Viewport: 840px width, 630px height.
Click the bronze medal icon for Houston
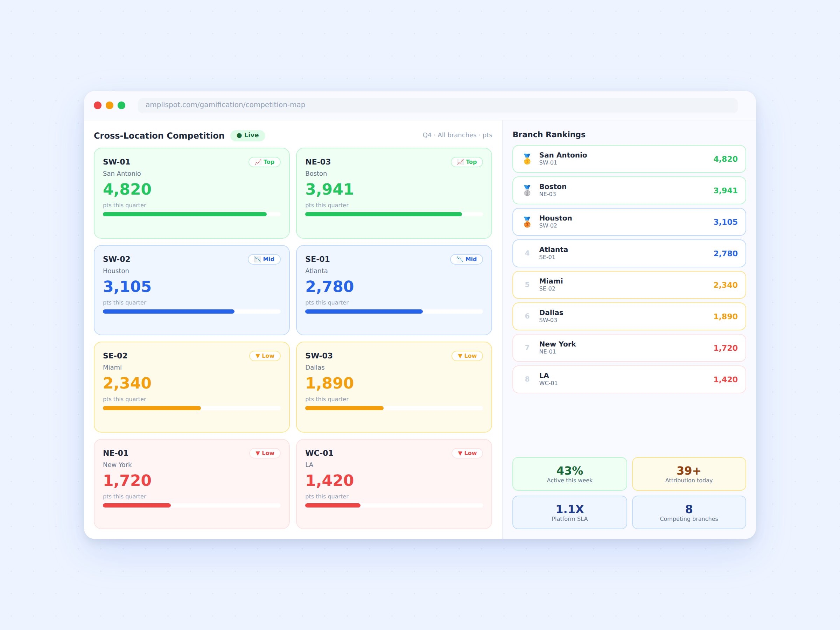tap(527, 222)
